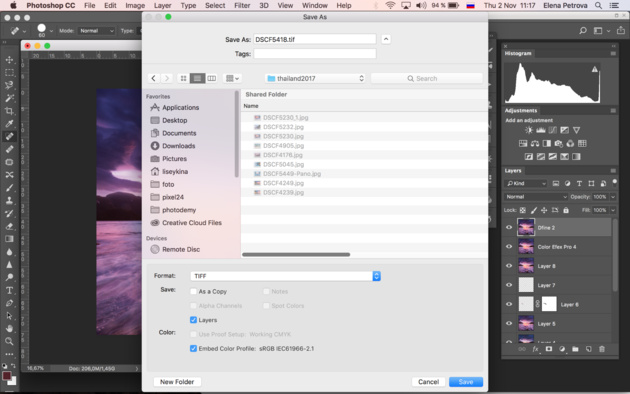Viewport: 630px width, 394px height.
Task: Open brush Mode Normal dropdown
Action: (x=96, y=31)
